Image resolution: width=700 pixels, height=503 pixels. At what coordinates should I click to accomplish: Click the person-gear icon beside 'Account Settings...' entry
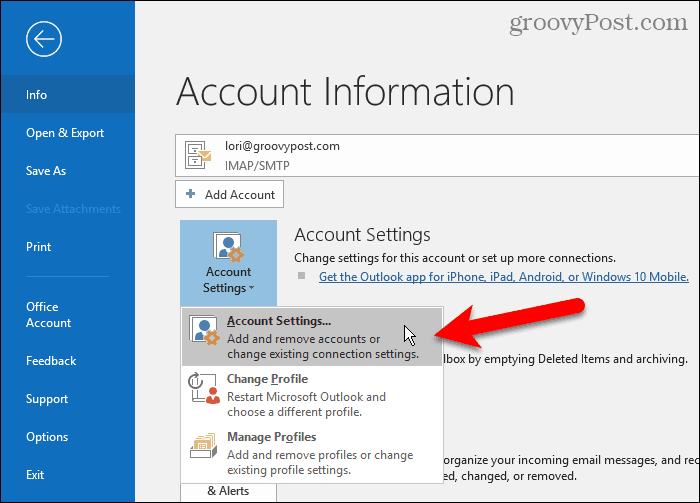204,330
